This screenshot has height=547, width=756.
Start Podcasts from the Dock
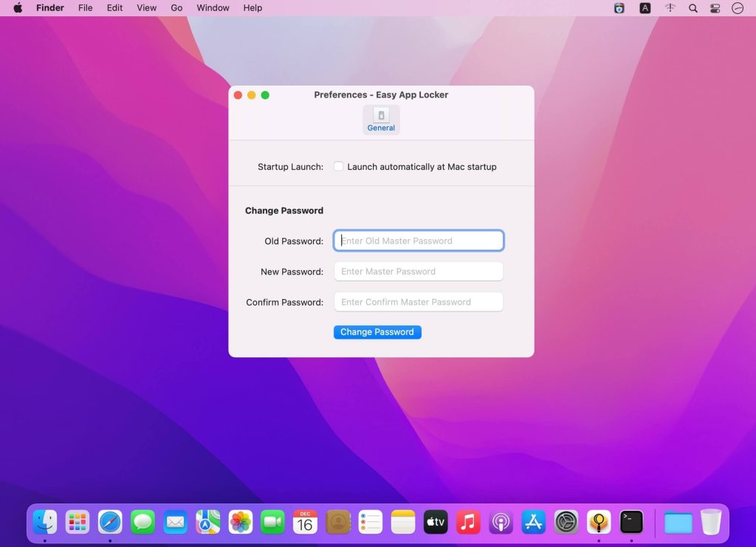(x=501, y=522)
